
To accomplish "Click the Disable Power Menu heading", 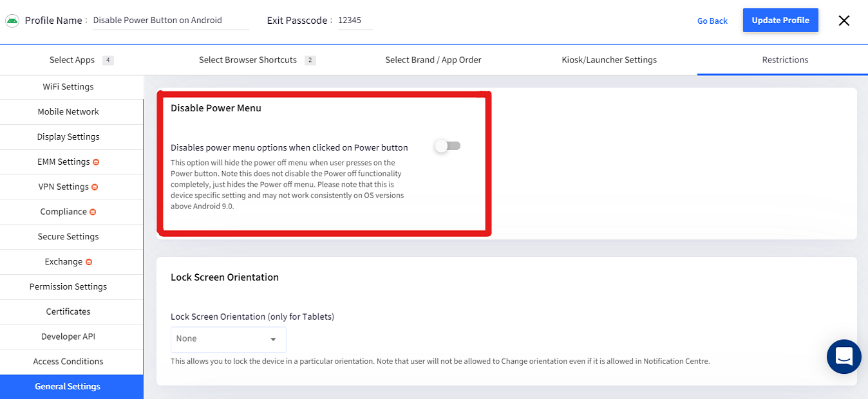I will coord(216,108).
